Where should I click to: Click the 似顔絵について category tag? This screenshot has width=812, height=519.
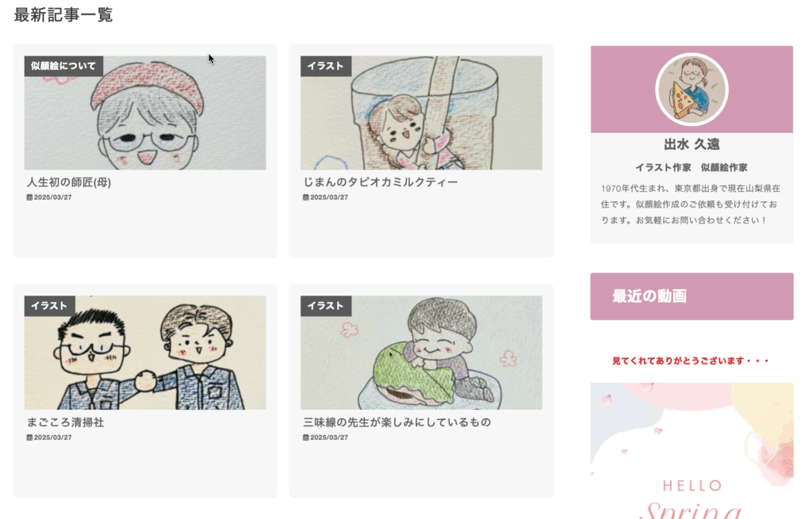tap(63, 67)
